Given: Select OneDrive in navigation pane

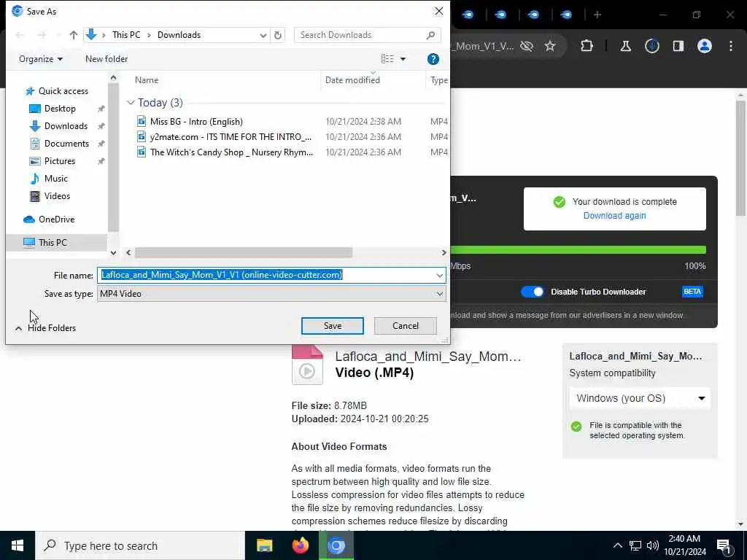Looking at the screenshot, I should point(56,219).
